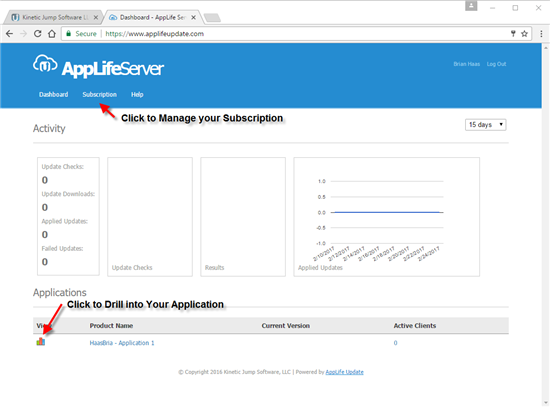Image resolution: width=550 pixels, height=407 pixels.
Task: Expand the 15 days period dropdown
Action: tap(485, 125)
